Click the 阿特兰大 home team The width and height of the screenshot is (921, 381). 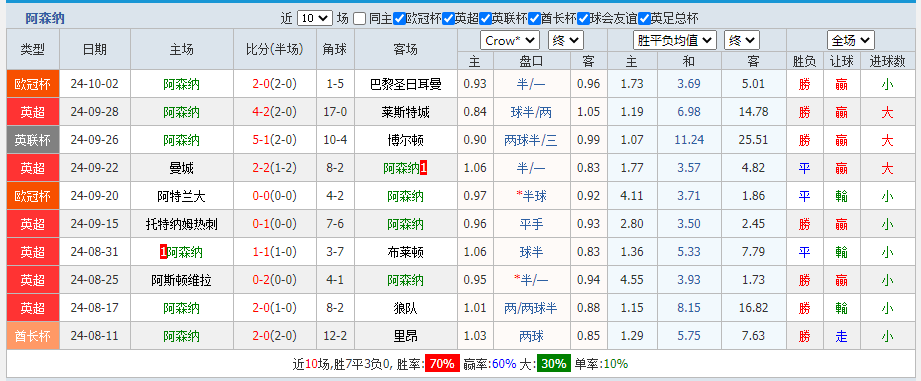click(181, 196)
